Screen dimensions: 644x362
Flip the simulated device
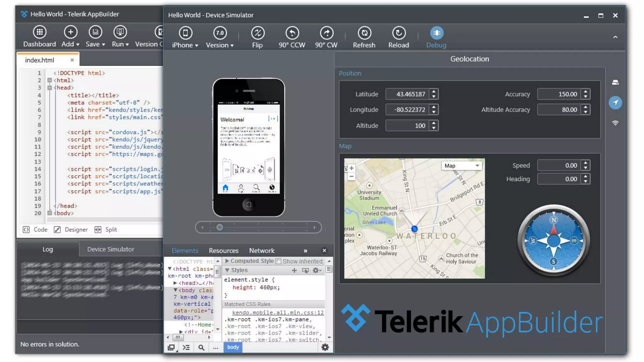(x=258, y=37)
